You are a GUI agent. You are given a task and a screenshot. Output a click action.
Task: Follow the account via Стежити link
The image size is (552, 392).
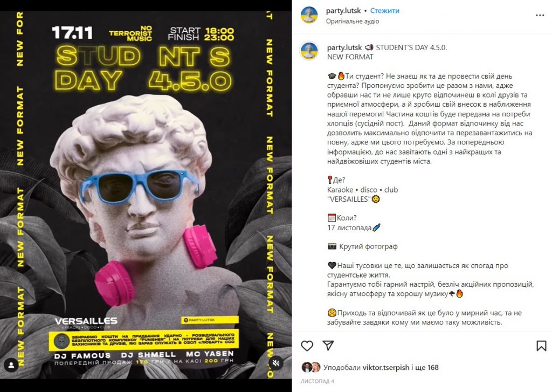(x=384, y=11)
